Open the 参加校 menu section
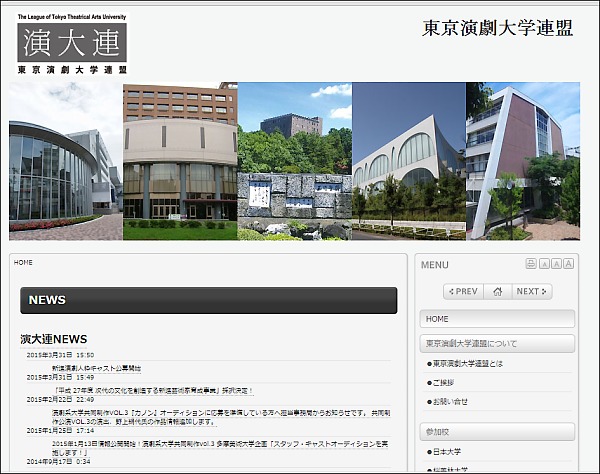The height and width of the screenshot is (474, 600). click(497, 432)
